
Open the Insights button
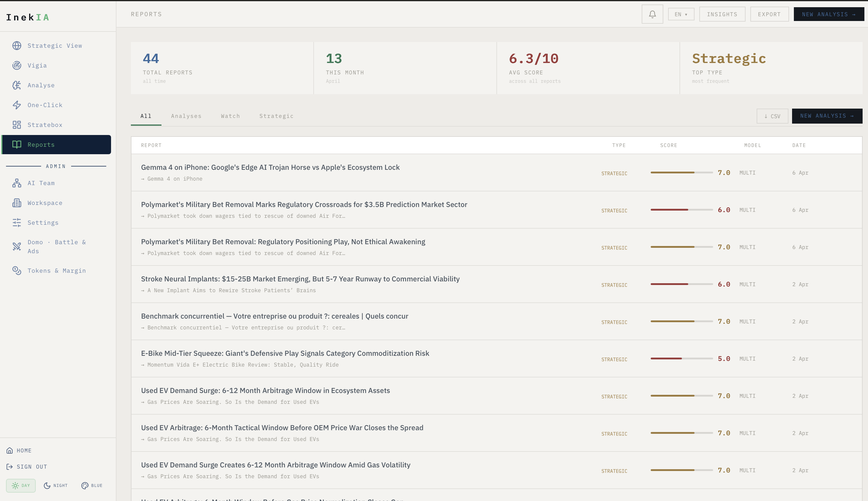click(x=722, y=14)
